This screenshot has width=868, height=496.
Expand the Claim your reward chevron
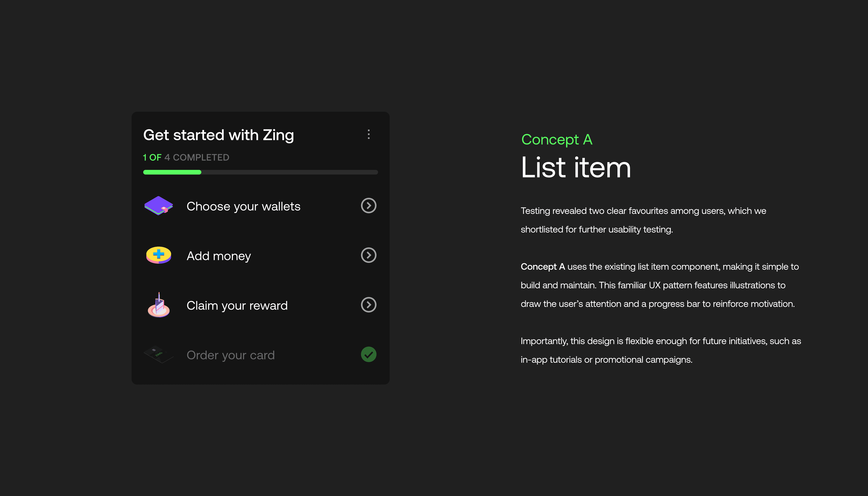(368, 305)
